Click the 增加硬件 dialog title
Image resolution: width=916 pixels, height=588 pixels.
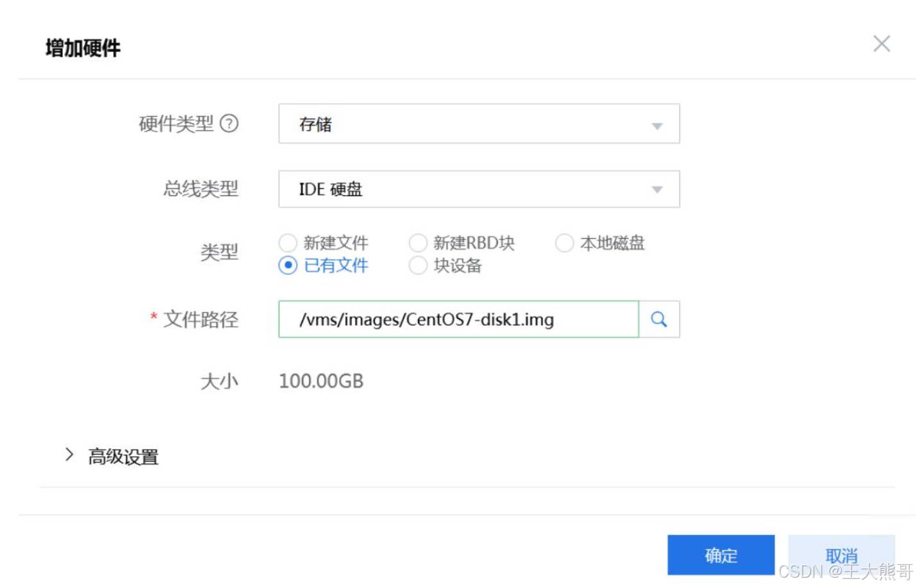[83, 48]
